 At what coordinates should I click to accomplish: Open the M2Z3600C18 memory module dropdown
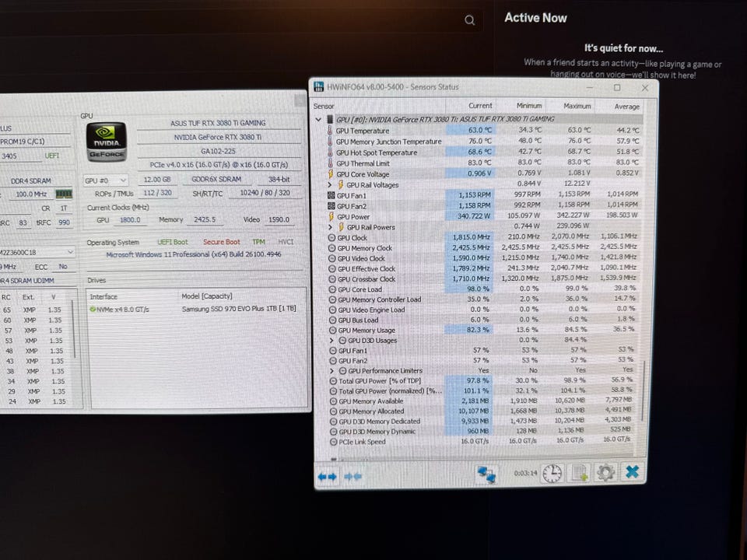point(37,252)
